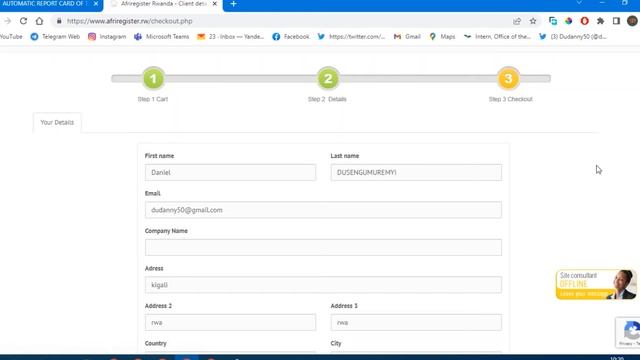Click the Address 2 input field
640x360 pixels.
[230, 322]
